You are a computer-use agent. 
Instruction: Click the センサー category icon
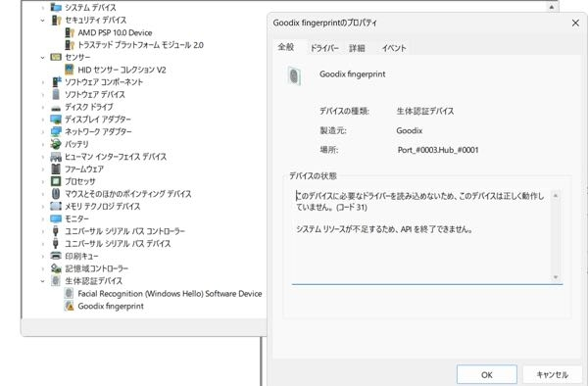[56, 58]
